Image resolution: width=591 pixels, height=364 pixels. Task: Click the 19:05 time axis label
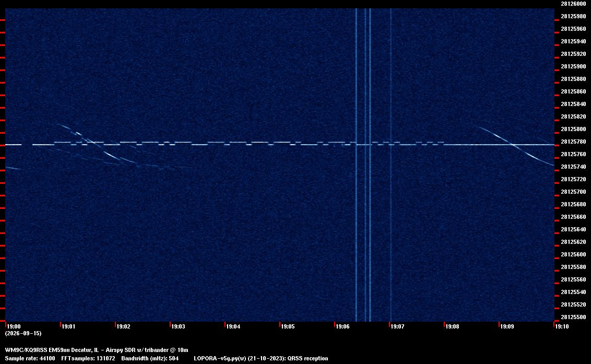coord(288,326)
